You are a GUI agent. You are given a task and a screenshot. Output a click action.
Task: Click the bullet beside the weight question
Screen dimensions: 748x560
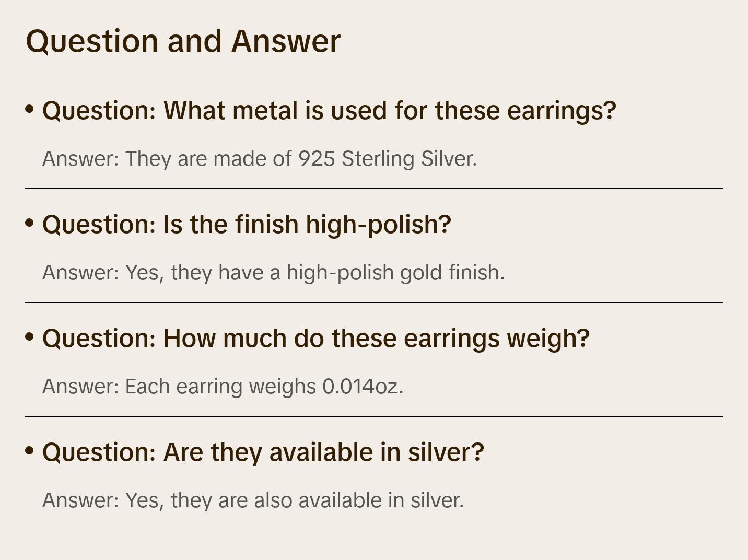[x=30, y=337]
